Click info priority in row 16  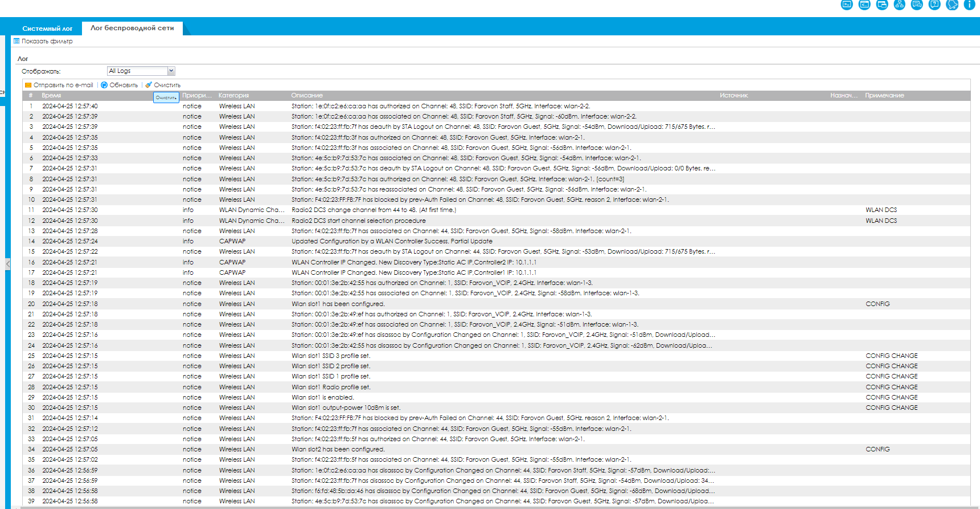tap(188, 262)
